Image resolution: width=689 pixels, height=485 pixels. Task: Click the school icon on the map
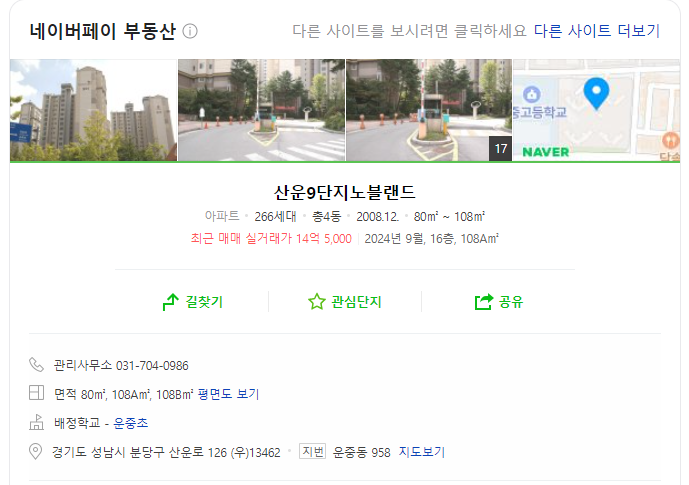(532, 94)
